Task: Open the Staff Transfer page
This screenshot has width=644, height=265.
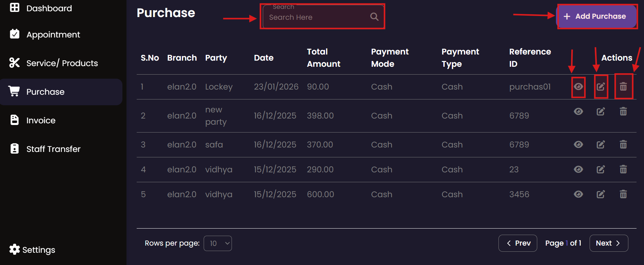Action: pyautogui.click(x=53, y=149)
